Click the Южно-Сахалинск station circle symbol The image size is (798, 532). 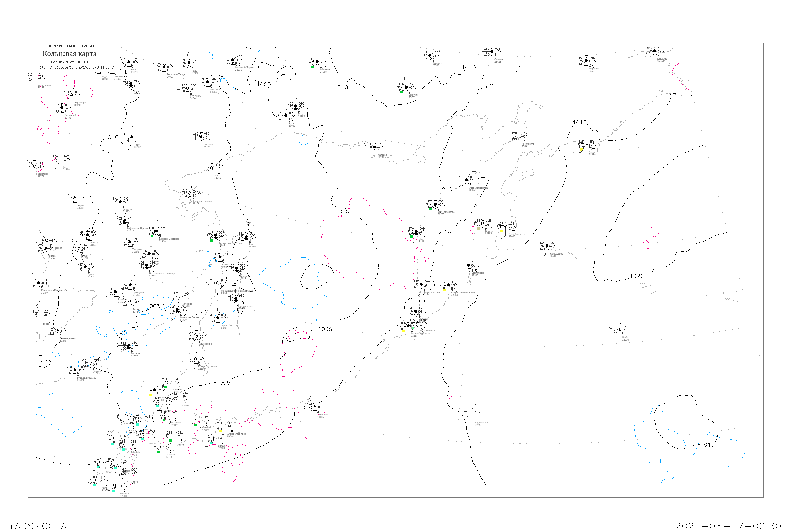click(x=196, y=359)
